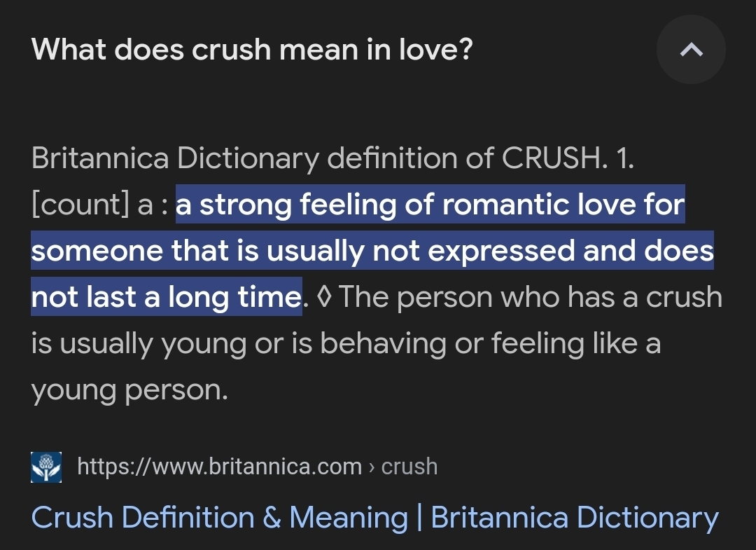The width and height of the screenshot is (756, 550).
Task: Click the text "Britannica Dictionary definition of CRUSH"
Action: click(316, 158)
